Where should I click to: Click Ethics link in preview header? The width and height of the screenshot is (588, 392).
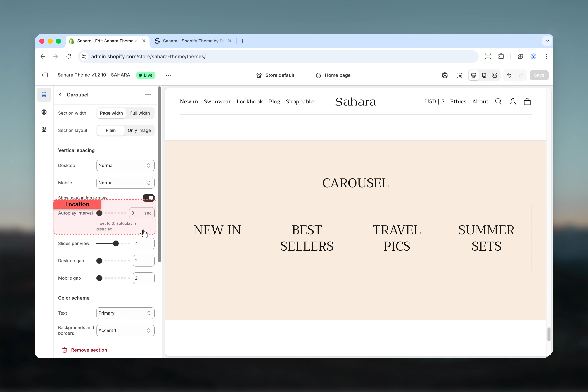point(458,101)
